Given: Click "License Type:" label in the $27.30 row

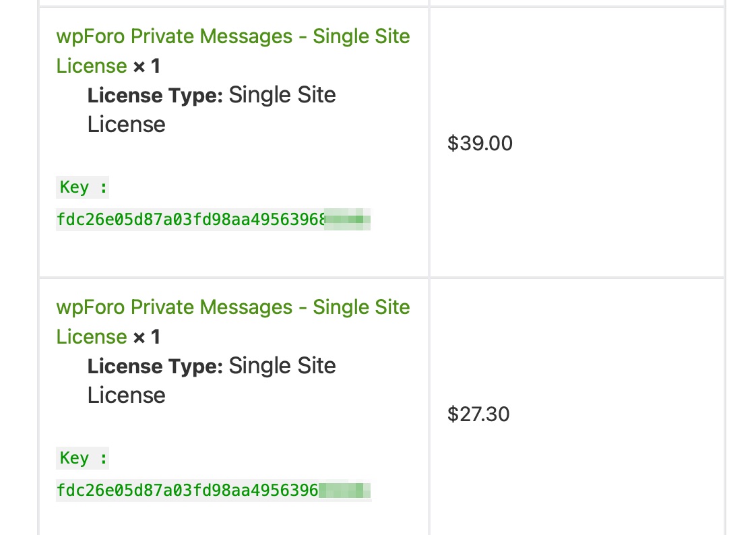Looking at the screenshot, I should [155, 367].
